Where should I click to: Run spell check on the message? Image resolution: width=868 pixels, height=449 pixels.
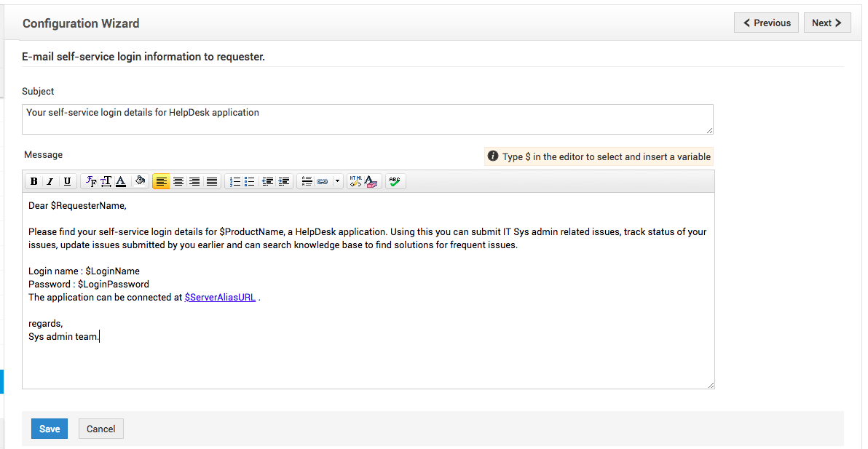click(x=394, y=182)
